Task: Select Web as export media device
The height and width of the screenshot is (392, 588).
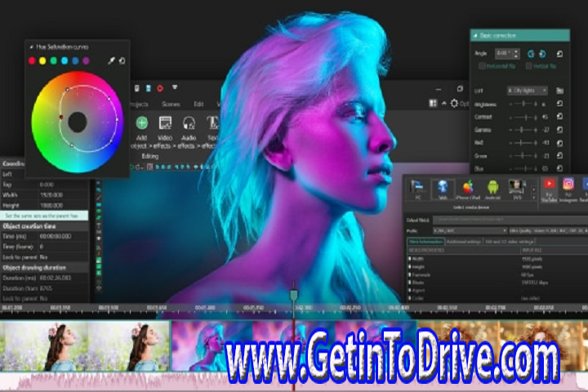Action: (443, 189)
